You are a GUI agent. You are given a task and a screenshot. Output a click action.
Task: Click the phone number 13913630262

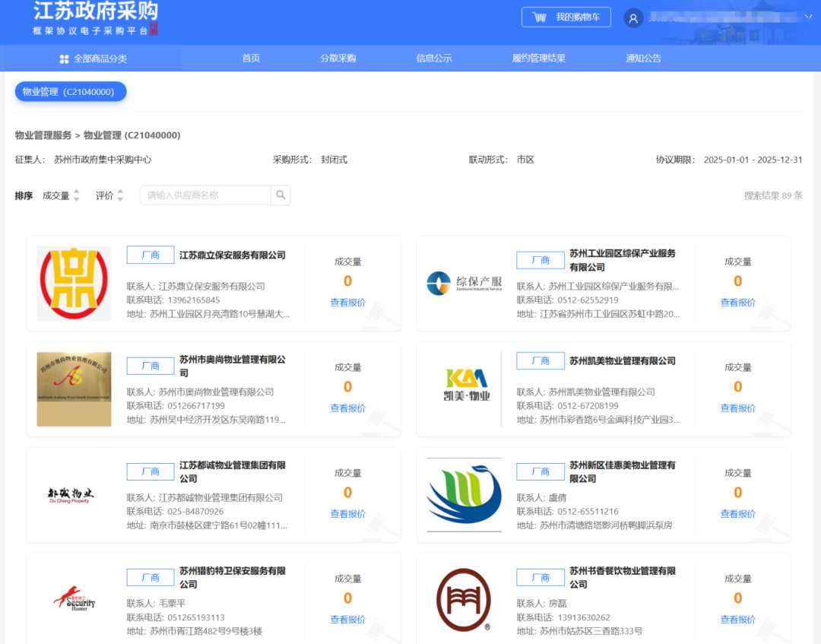pos(584,618)
